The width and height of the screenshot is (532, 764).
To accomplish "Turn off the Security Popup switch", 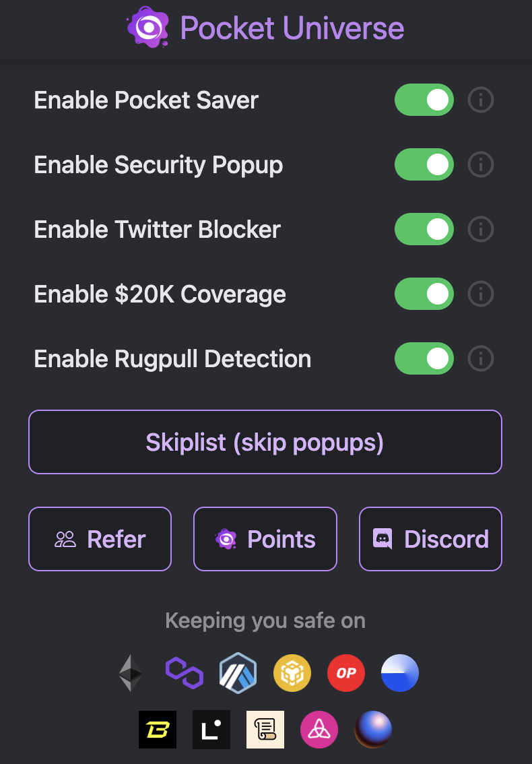I will (424, 164).
